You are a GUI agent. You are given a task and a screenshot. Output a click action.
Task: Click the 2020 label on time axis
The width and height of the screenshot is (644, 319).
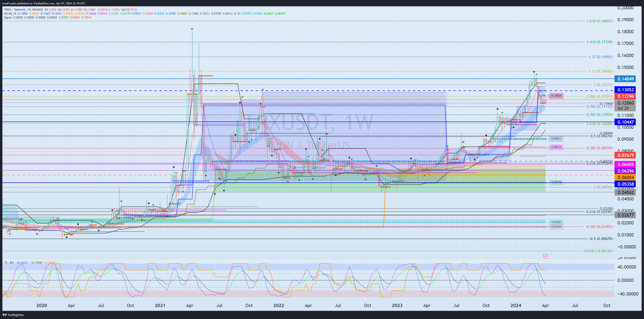pos(41,305)
